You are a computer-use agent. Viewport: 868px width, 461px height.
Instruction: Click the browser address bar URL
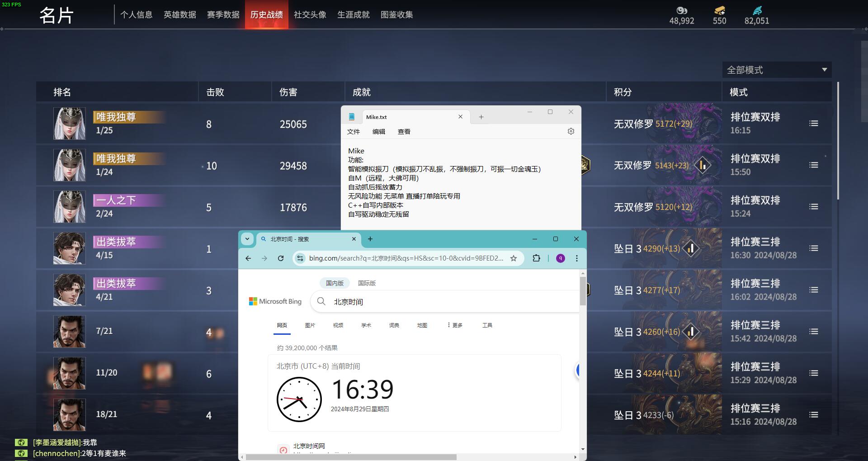(x=406, y=258)
